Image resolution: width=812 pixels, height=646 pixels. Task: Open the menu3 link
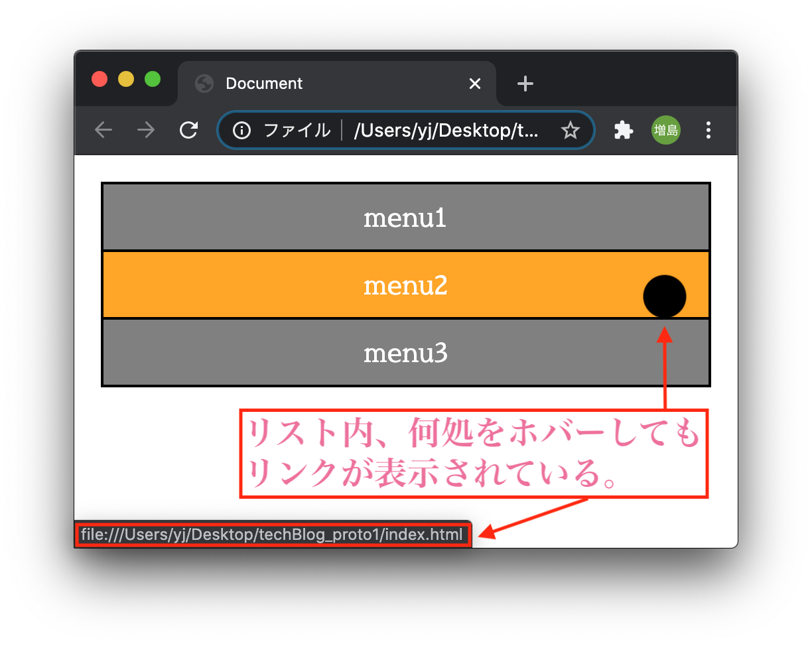coord(405,352)
